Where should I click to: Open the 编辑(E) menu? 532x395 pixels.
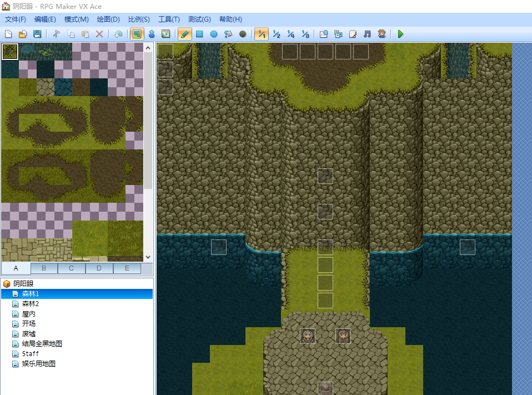[45, 19]
